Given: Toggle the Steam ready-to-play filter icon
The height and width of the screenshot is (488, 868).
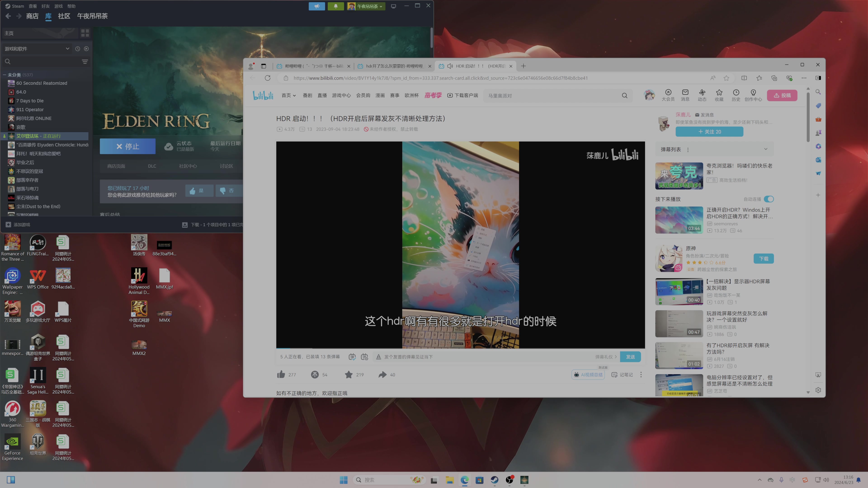Looking at the screenshot, I should (x=86, y=49).
